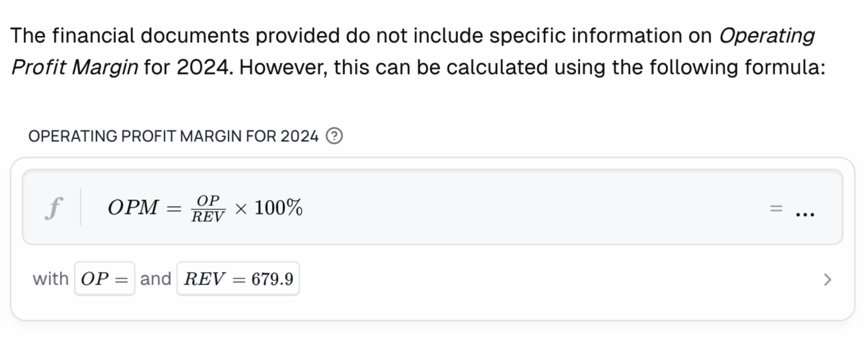The image size is (868, 356).
Task: Click the equals sign before the ellipsis
Action: 776,208
